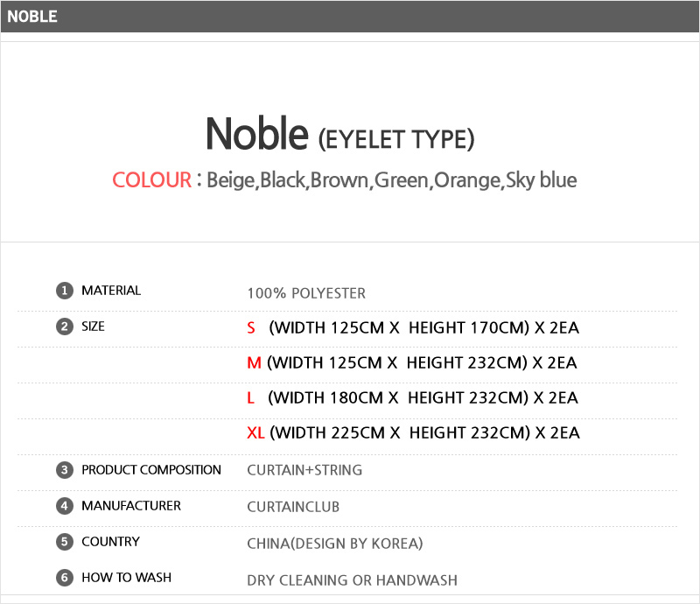
Task: Click the number 6 circle icon beside How to Wash
Action: (x=64, y=578)
